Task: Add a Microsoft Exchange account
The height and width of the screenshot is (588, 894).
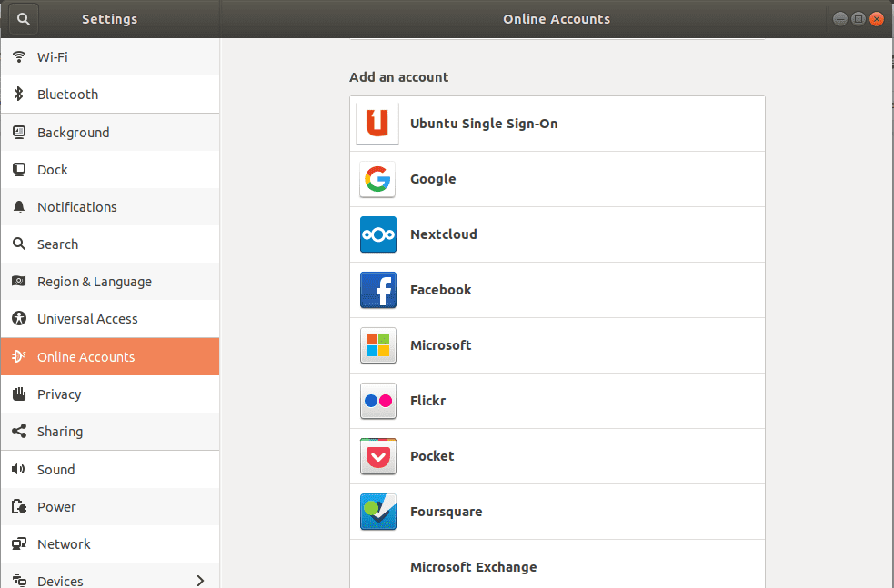Action: coord(473,567)
